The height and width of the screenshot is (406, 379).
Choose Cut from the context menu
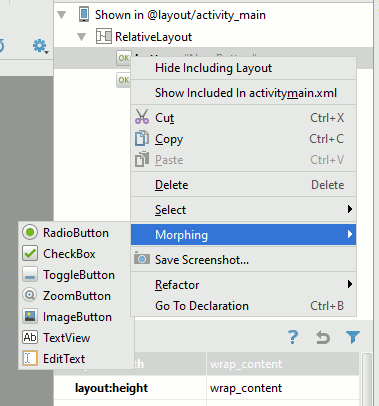click(244, 118)
